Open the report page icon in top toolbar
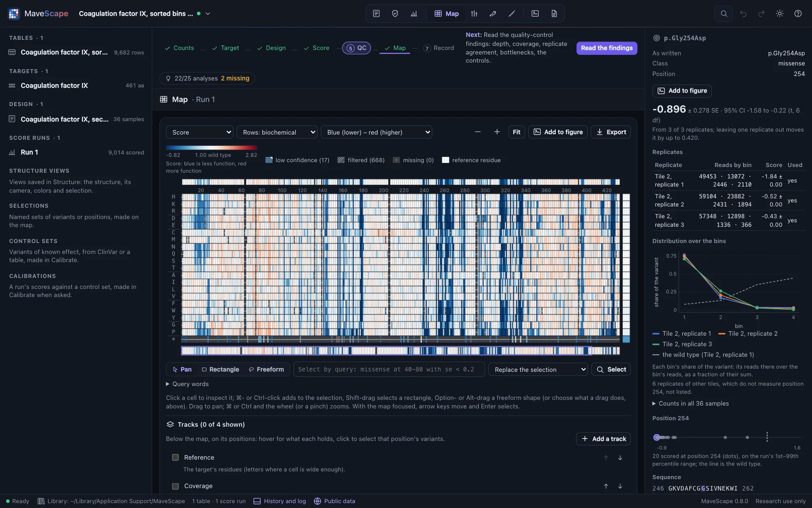812x508 pixels. pyautogui.click(x=554, y=13)
